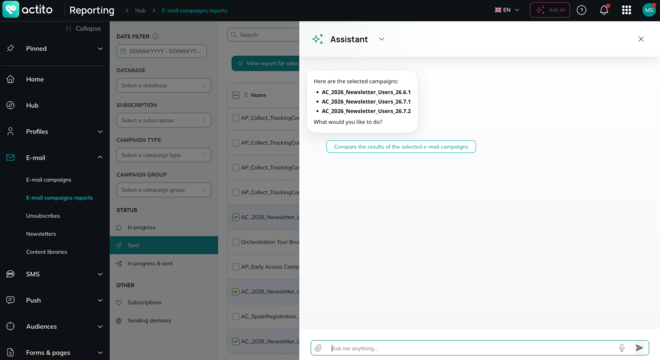660x360 pixels.
Task: Open the apps grid menu
Action: (x=626, y=10)
